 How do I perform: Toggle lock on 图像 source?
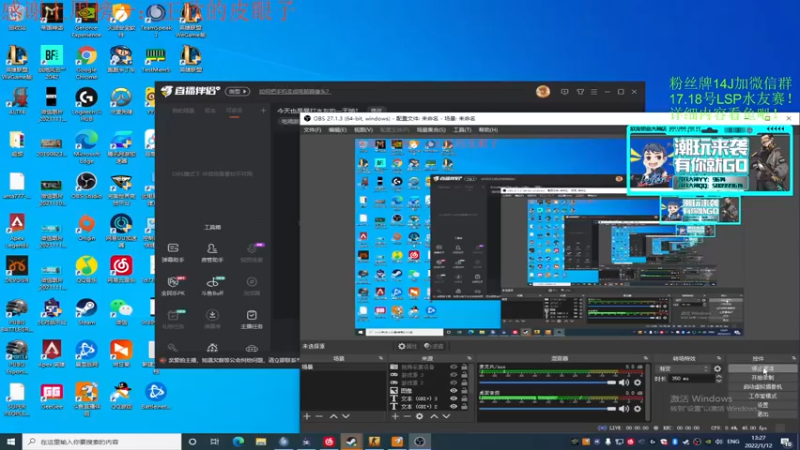pos(464,391)
